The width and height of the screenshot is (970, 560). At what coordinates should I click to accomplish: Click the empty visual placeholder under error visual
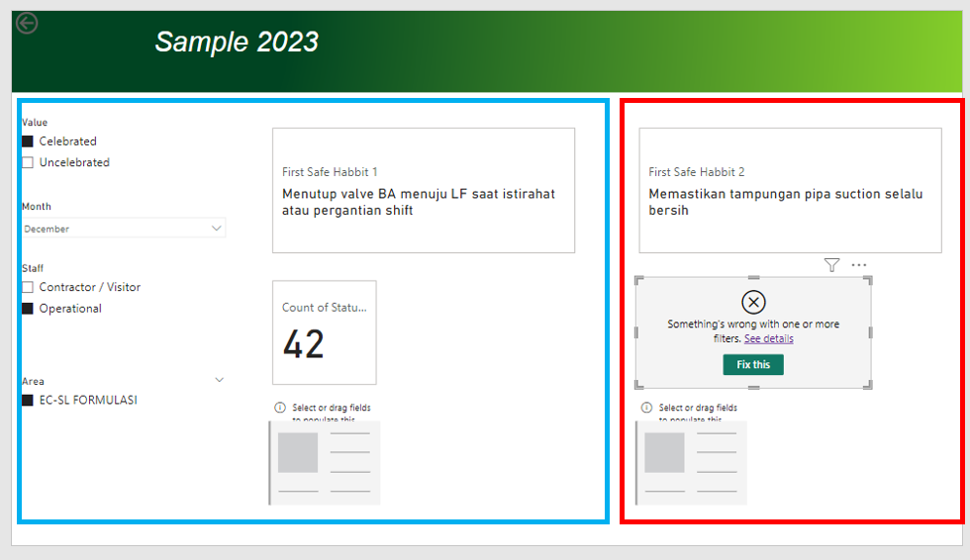pyautogui.click(x=692, y=463)
